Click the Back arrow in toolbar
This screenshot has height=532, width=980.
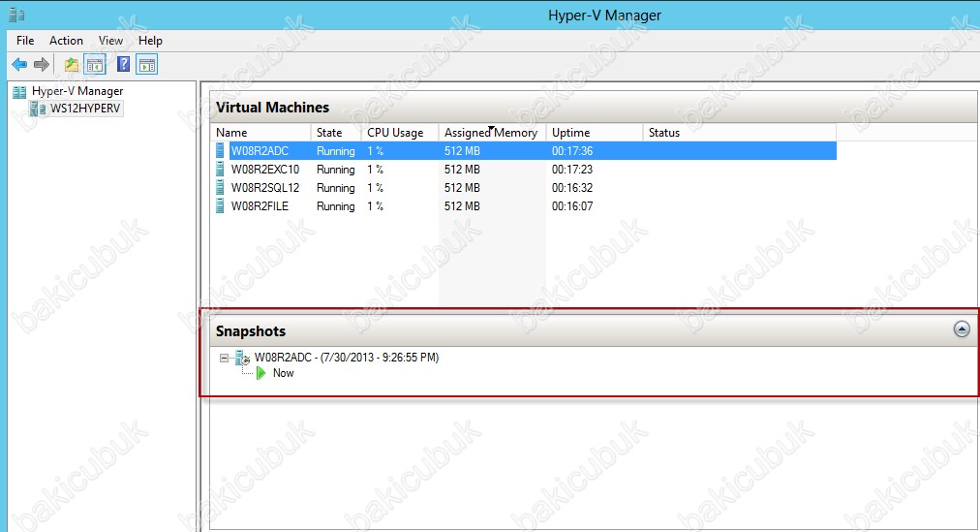(19, 64)
